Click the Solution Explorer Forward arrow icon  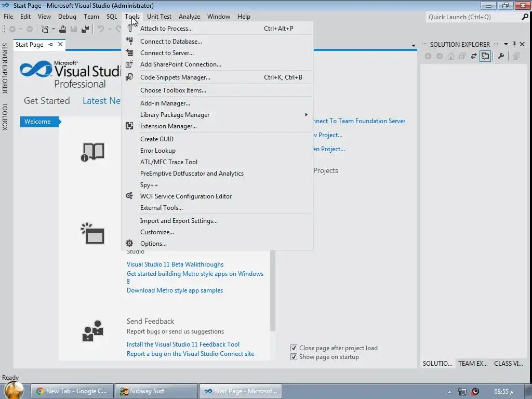(x=440, y=56)
